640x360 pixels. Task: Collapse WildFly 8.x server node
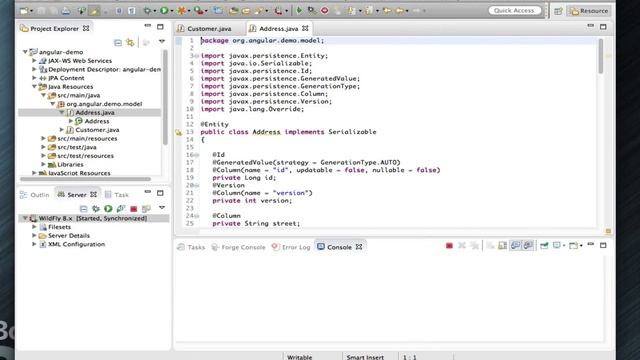[x=25, y=218]
